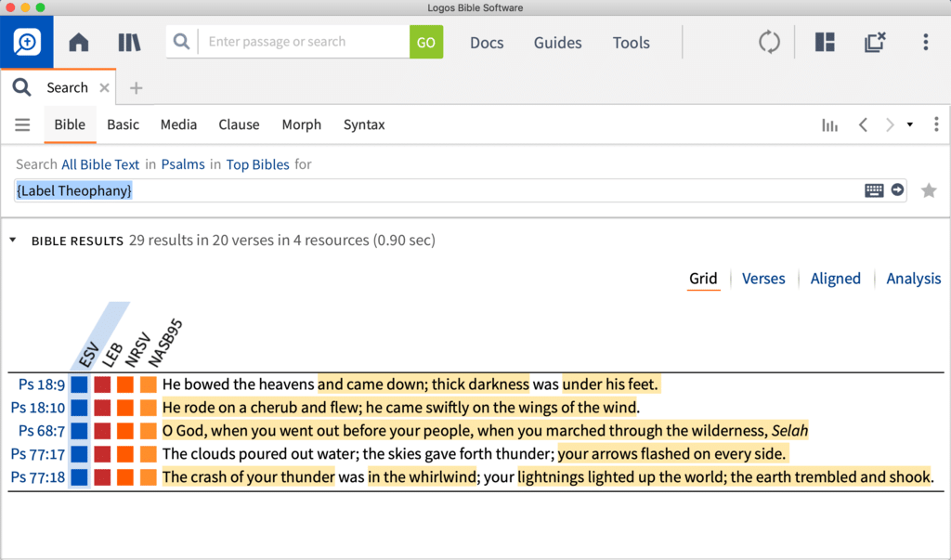The image size is (951, 560).
Task: Add a new tab with plus icon
Action: 136,88
